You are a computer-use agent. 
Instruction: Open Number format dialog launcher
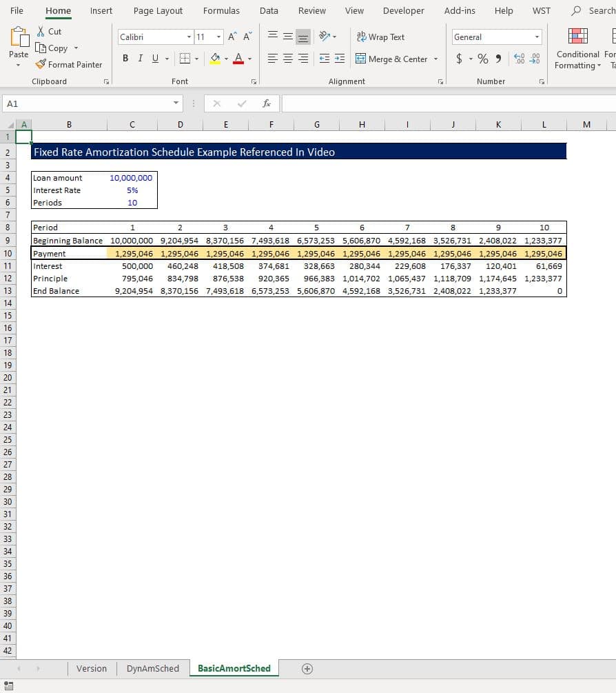(542, 82)
